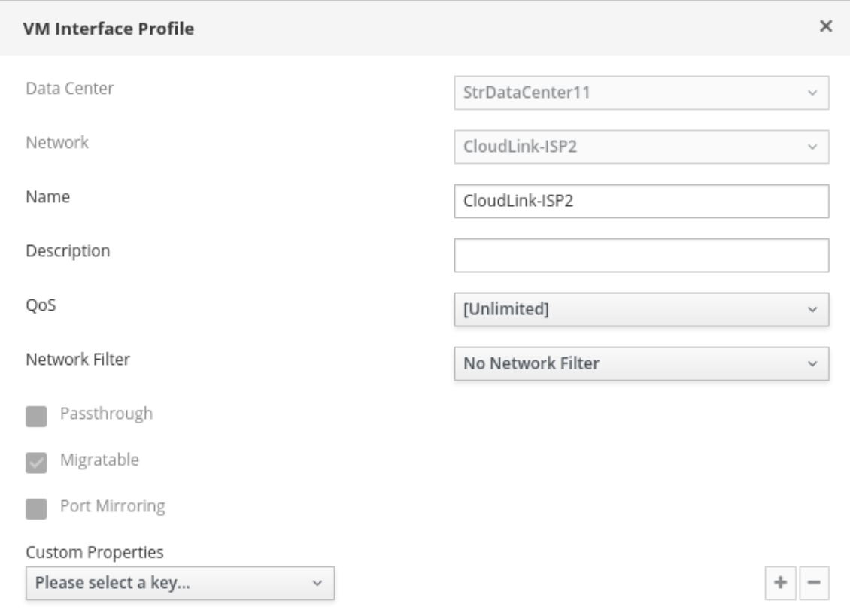Remove custom property with minus icon
Viewport: 850px width, 616px height.
tap(814, 583)
